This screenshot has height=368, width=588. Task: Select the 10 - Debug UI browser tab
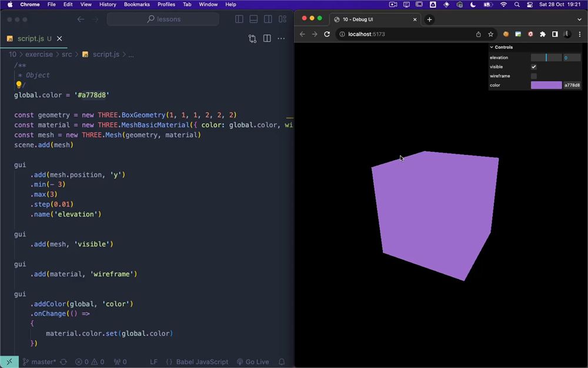375,19
